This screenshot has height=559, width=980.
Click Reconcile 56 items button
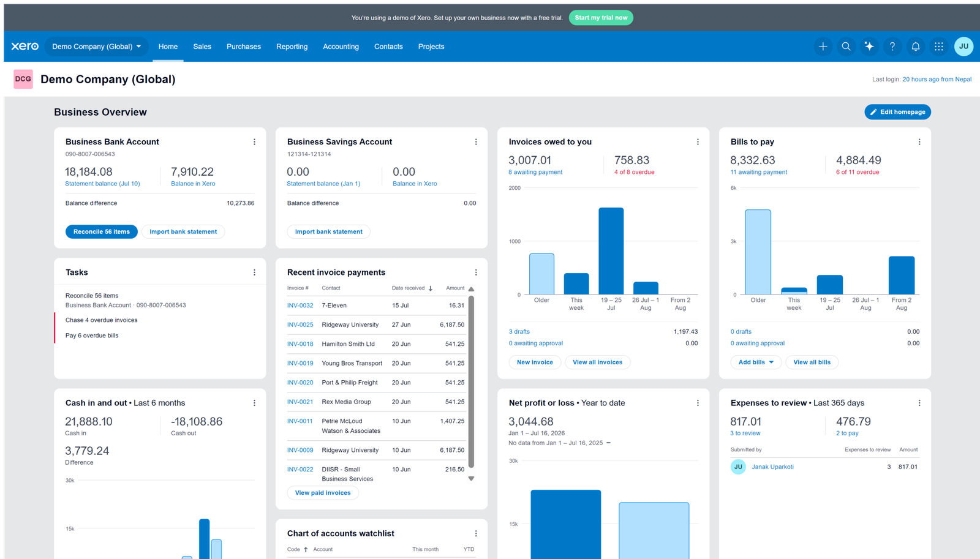tap(102, 231)
